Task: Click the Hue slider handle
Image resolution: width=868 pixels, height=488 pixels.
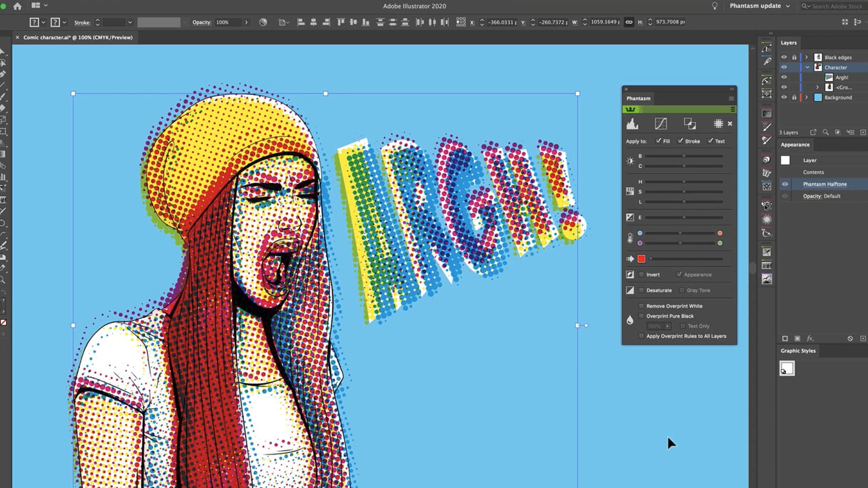Action: pyautogui.click(x=684, y=181)
